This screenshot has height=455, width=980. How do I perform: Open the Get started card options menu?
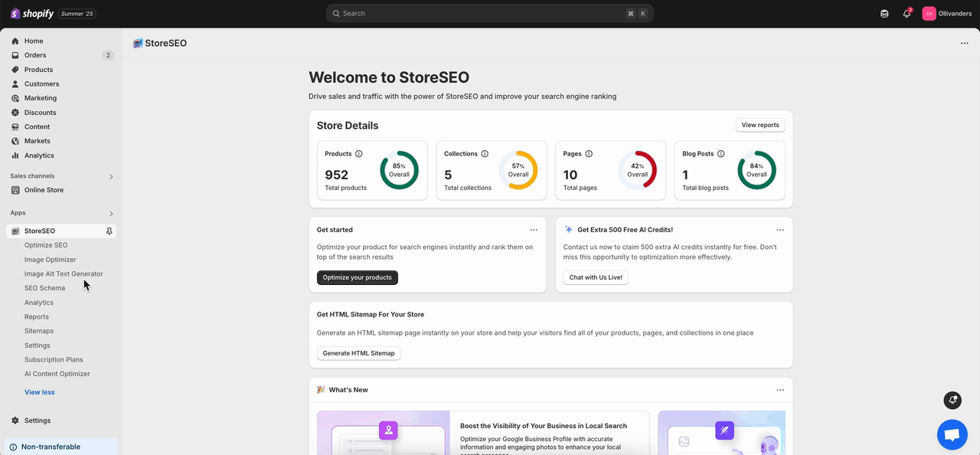click(534, 230)
